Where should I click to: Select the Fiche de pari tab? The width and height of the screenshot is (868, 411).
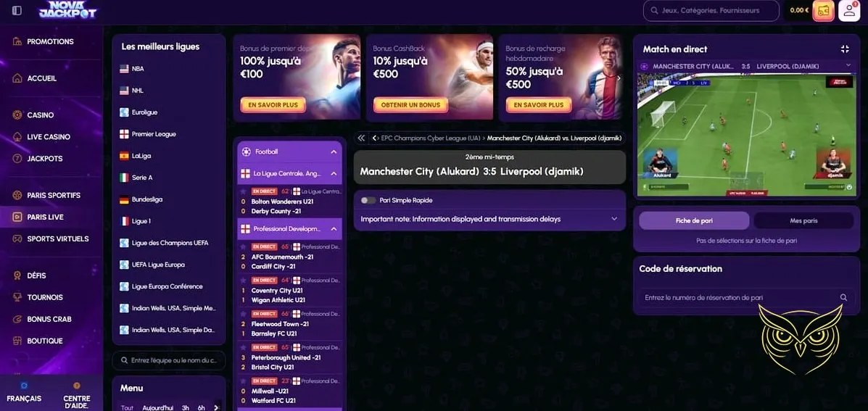pyautogui.click(x=694, y=220)
